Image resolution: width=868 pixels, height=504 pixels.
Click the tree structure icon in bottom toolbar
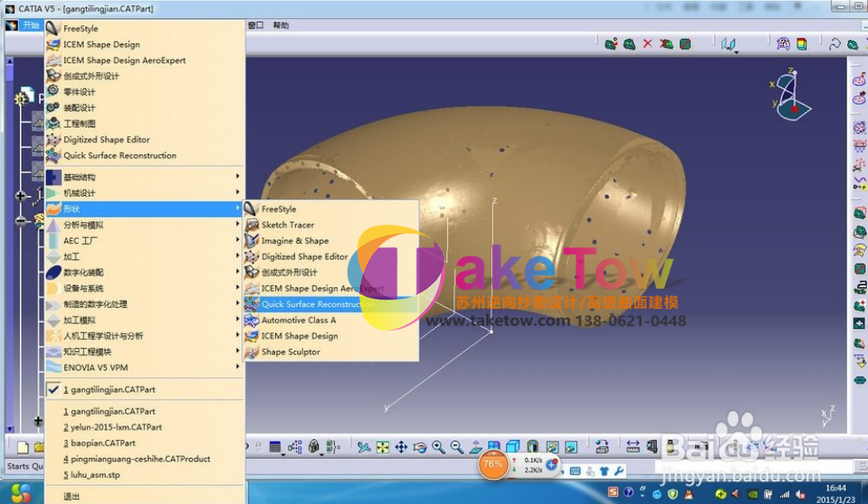pyautogui.click(x=294, y=447)
